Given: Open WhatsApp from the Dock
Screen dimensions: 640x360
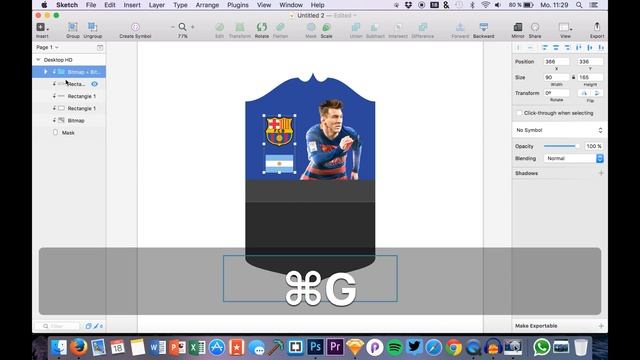Looking at the screenshot, I should click(x=542, y=347).
